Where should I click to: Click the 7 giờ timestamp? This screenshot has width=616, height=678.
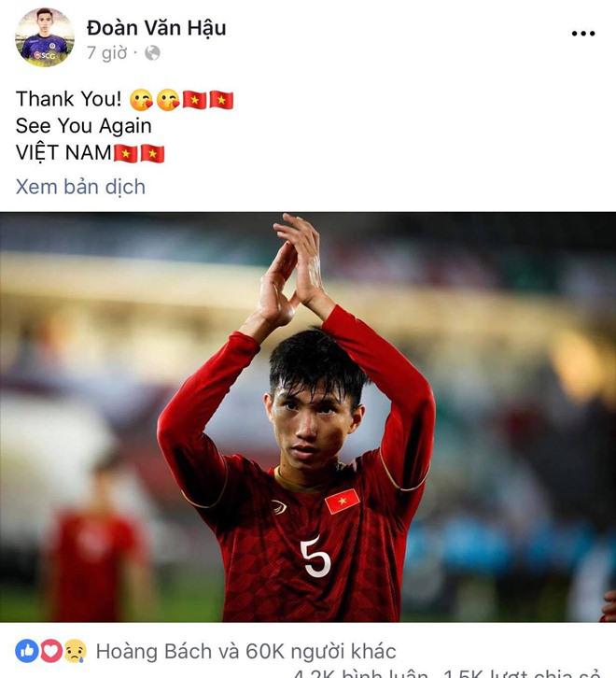tap(106, 53)
